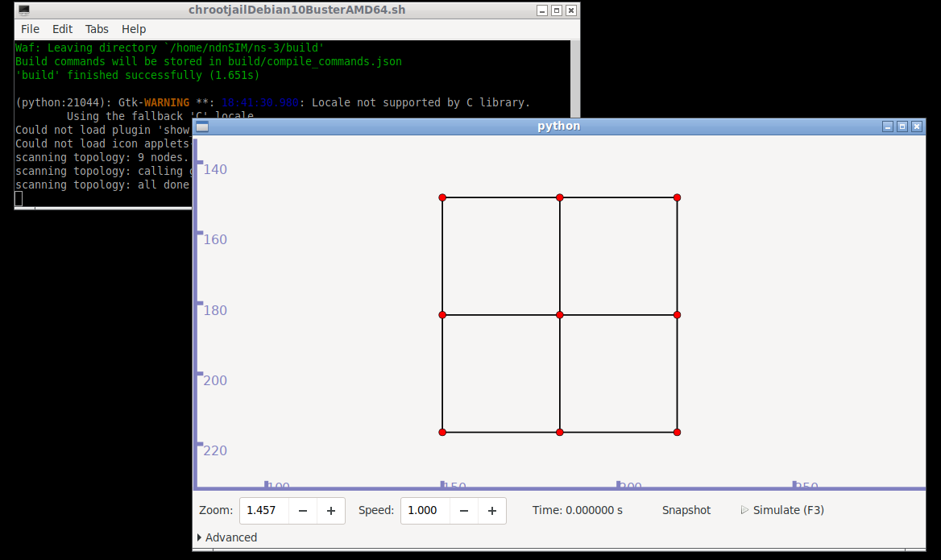The height and width of the screenshot is (560, 941).
Task: Click the Snapshot button
Action: [686, 510]
